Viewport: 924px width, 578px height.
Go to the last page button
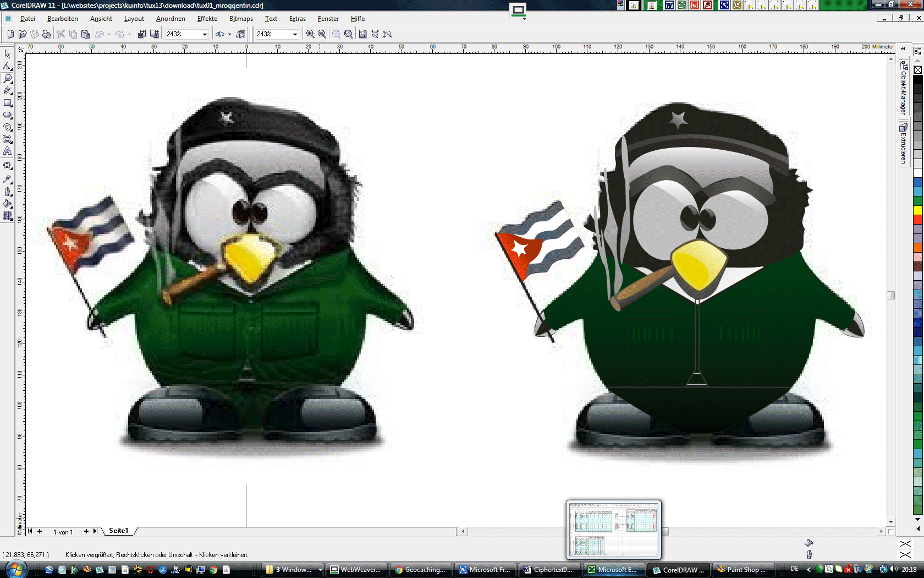[95, 531]
